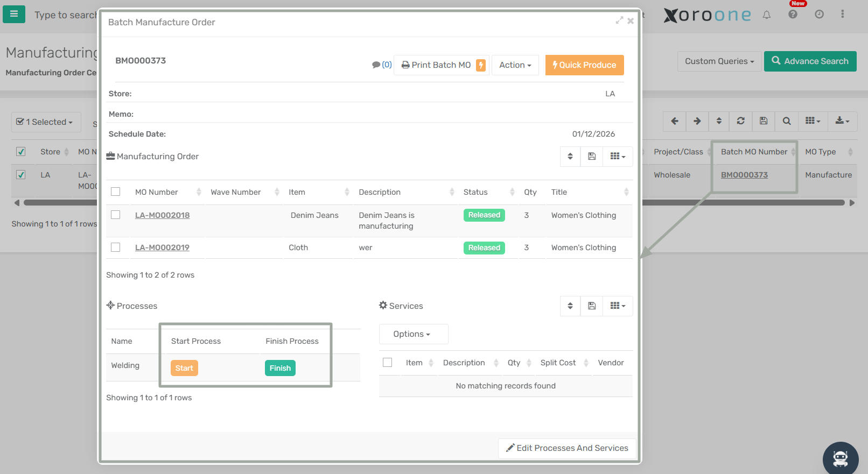Open the chatbot robot icon
The width and height of the screenshot is (868, 474).
click(840, 458)
